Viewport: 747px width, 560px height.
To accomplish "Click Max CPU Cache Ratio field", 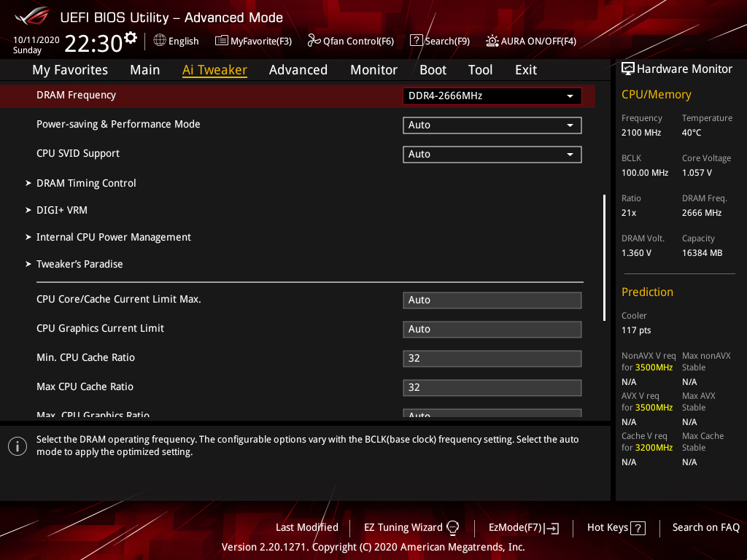I will pyautogui.click(x=492, y=388).
